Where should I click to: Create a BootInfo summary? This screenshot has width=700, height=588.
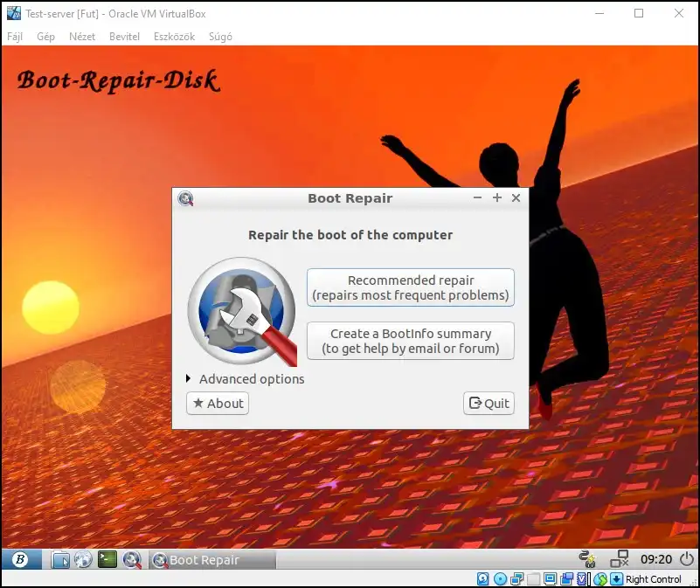(x=411, y=341)
